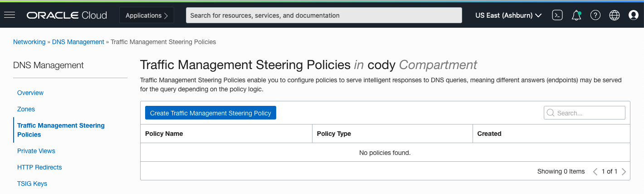Open TSIG Keys in the sidebar
The image size is (644, 194).
click(x=32, y=184)
